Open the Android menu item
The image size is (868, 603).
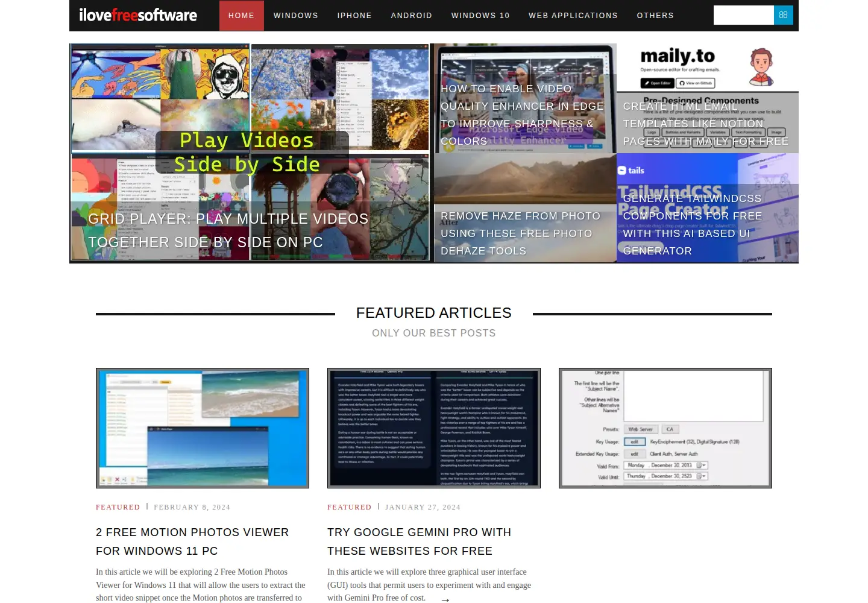(412, 16)
